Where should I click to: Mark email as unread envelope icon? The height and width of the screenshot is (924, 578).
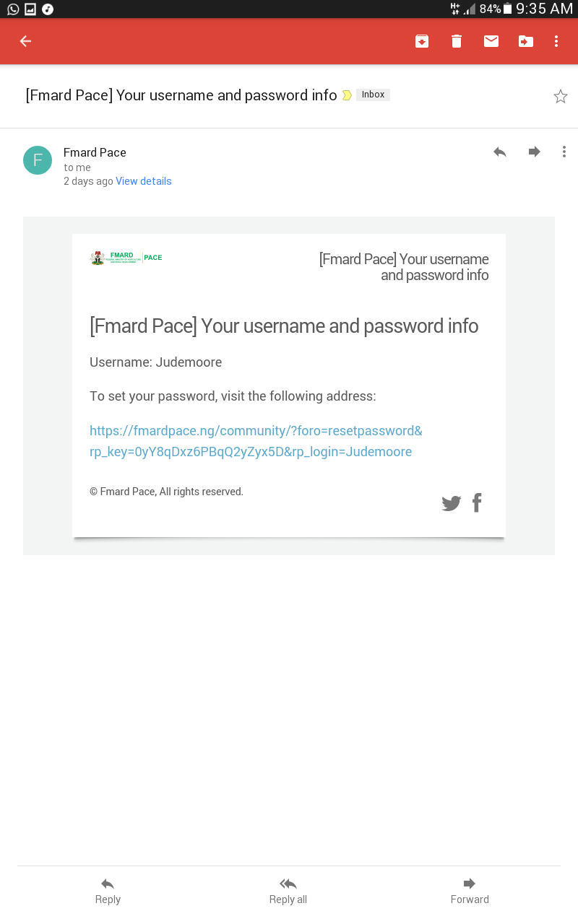pyautogui.click(x=491, y=41)
